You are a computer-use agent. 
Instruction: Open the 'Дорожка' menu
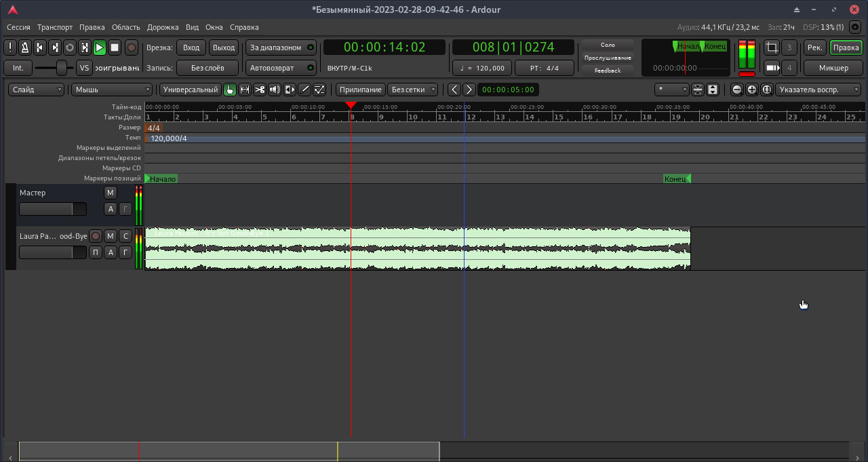pos(163,27)
